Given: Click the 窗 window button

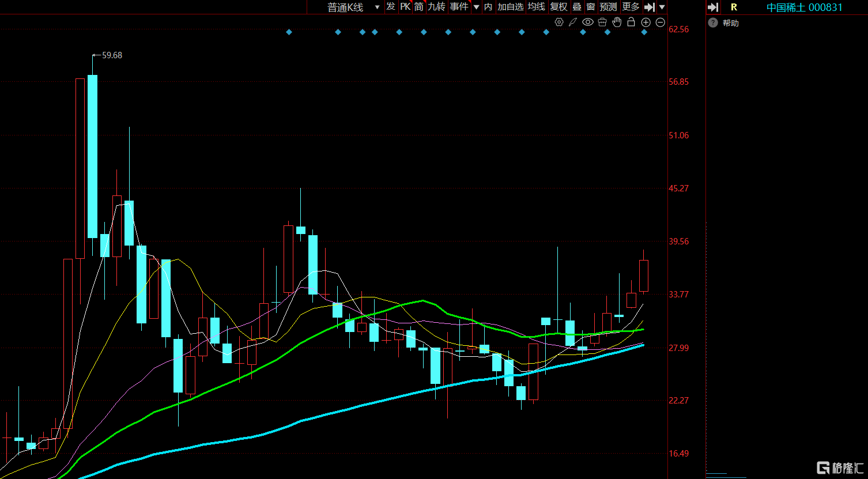Looking at the screenshot, I should click(591, 7).
